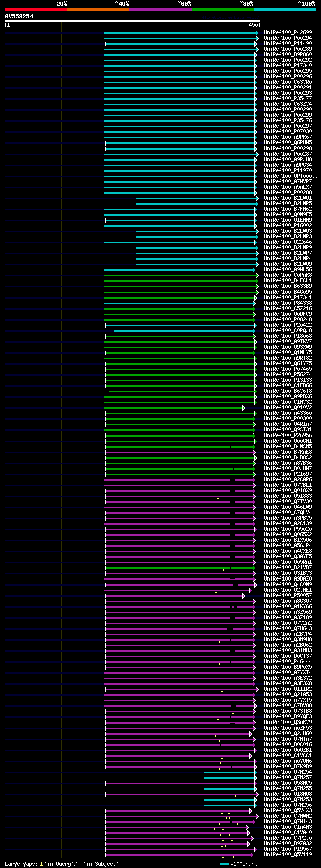
Task: Open hit UniRef100_B9R8G0
Action: click(288, 55)
